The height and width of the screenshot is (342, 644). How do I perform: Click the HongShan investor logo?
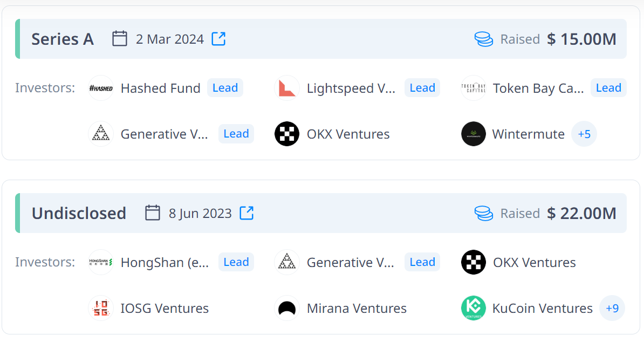(101, 262)
